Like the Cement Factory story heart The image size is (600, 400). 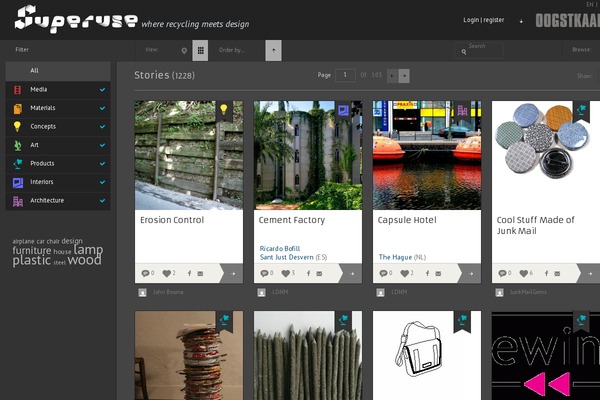285,273
